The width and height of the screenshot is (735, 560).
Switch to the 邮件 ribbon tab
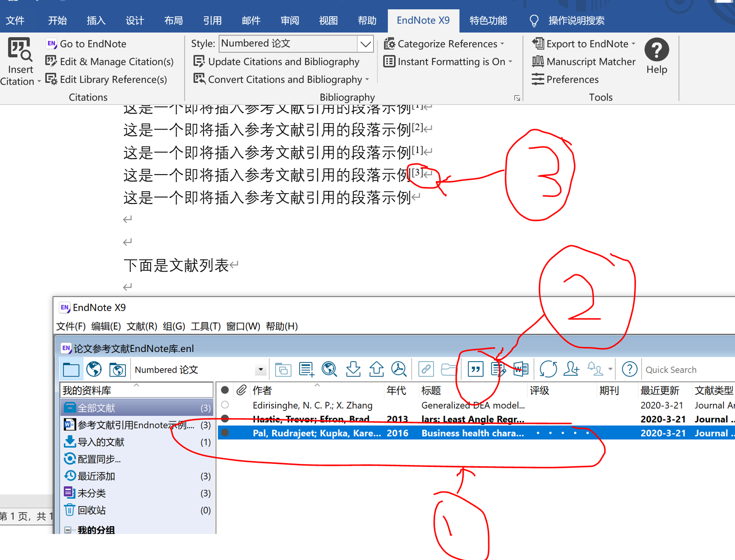[x=251, y=21]
